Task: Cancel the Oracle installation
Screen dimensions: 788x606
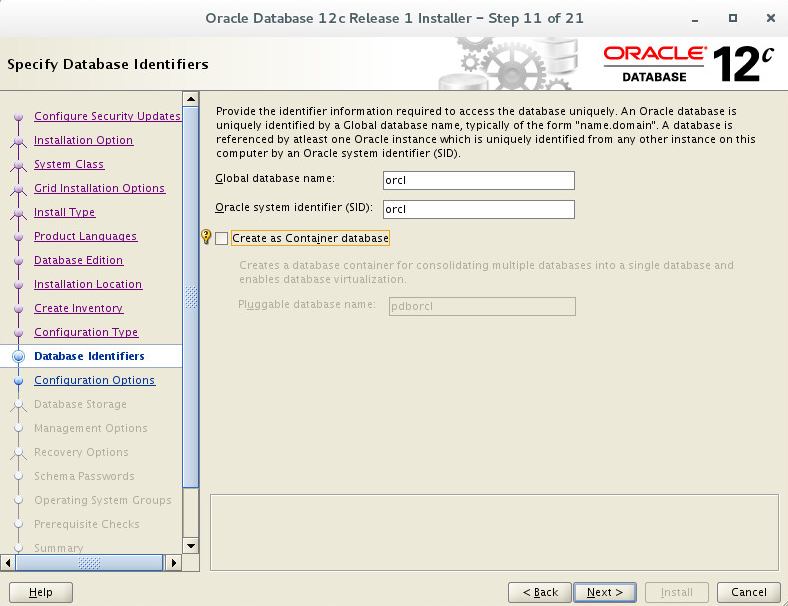Action: tap(748, 592)
